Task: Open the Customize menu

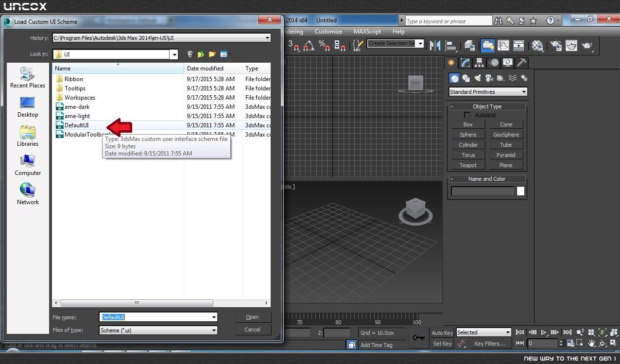Action: point(328,32)
